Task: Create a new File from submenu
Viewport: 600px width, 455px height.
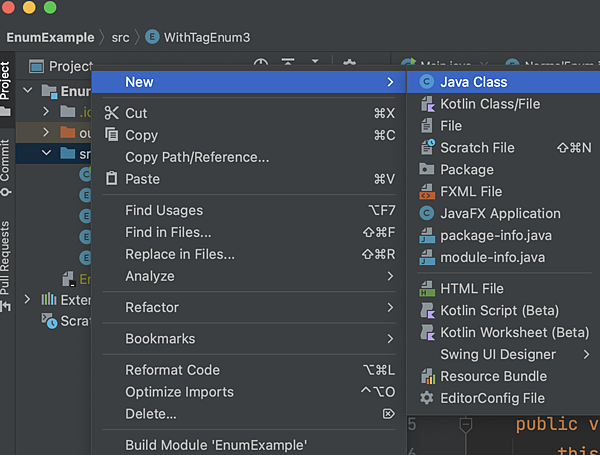Action: (x=503, y=126)
